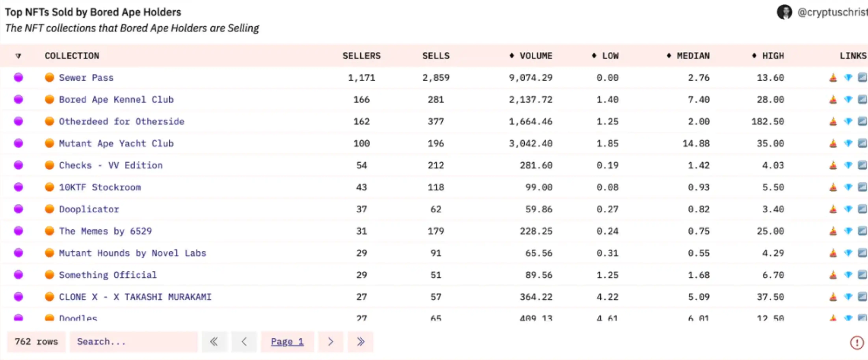Open the chart link for Sewer Pass

[x=862, y=78]
